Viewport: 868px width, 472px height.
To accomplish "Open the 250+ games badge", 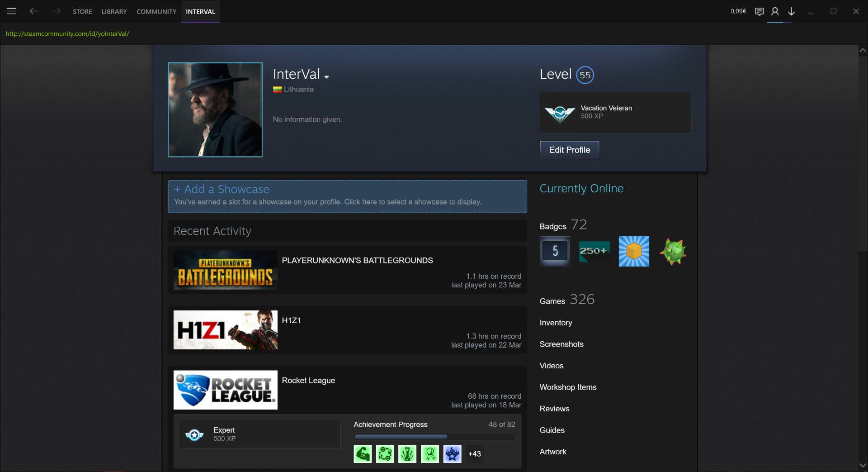I will coord(594,251).
